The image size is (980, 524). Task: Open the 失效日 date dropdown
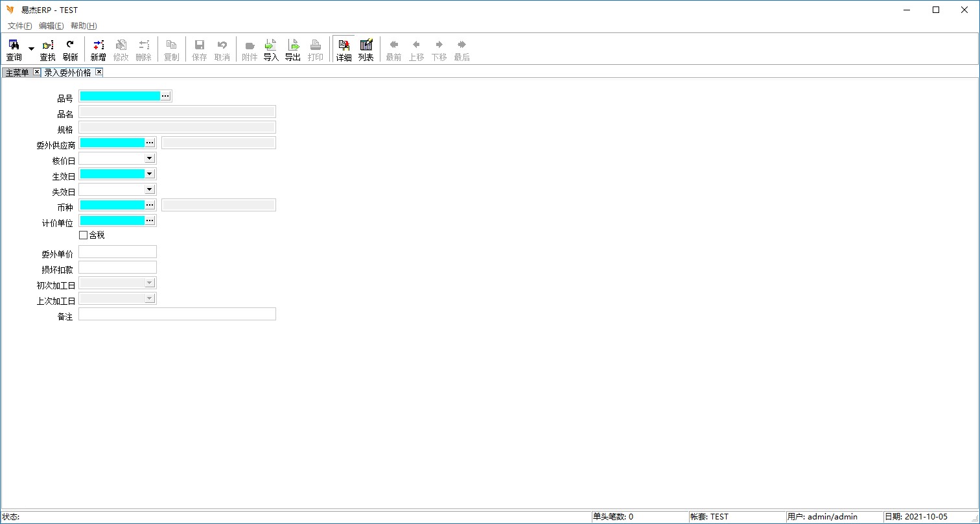pyautogui.click(x=149, y=189)
